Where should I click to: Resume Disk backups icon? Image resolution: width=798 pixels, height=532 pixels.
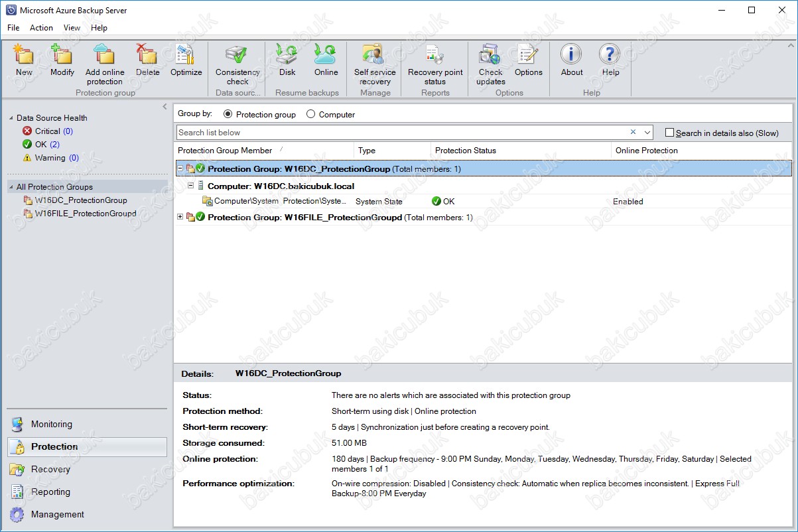click(x=287, y=54)
